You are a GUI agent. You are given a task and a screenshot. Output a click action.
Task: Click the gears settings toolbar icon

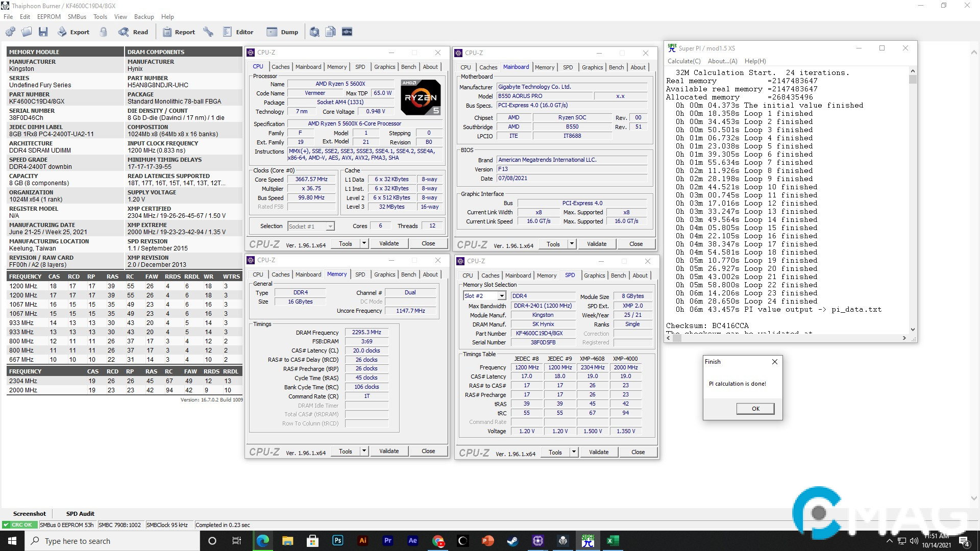click(x=10, y=32)
